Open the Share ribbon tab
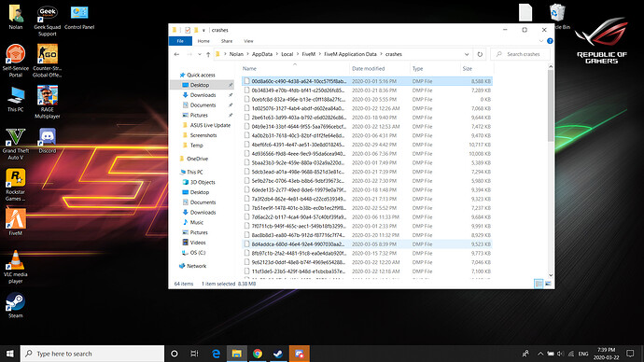 tap(226, 41)
